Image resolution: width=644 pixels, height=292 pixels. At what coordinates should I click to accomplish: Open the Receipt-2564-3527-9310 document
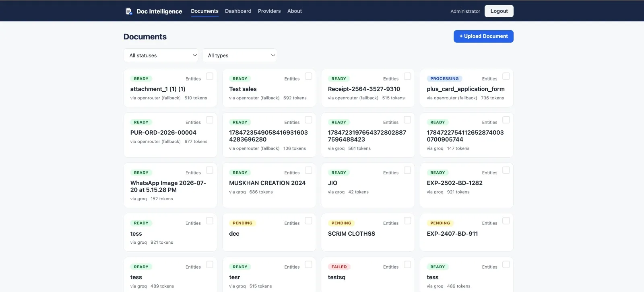click(x=364, y=89)
